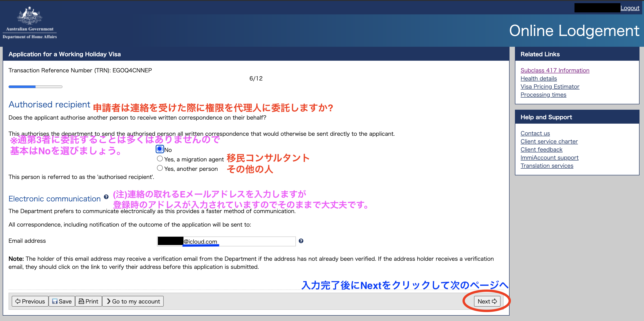Open the Translation services link
Image resolution: width=644 pixels, height=321 pixels.
pyautogui.click(x=547, y=166)
